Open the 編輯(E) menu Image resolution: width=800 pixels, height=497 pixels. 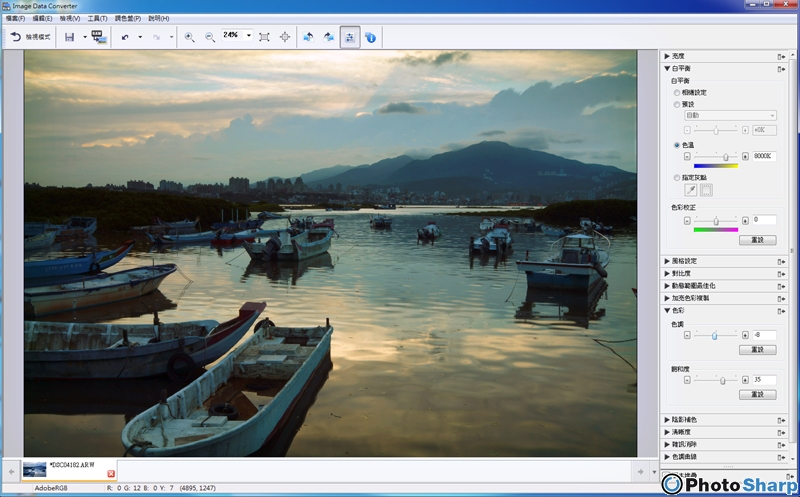[42, 18]
